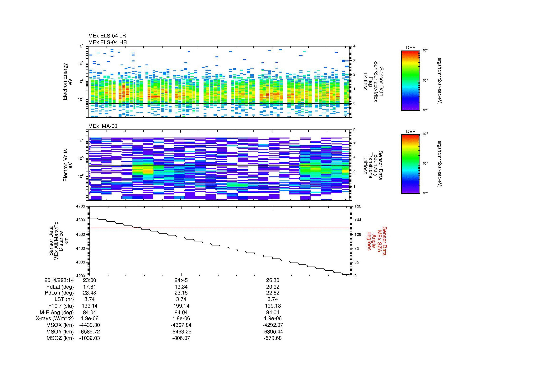The height and width of the screenshot is (392, 555).
Task: Click the '24:45' time tick label
Action: tap(181, 280)
